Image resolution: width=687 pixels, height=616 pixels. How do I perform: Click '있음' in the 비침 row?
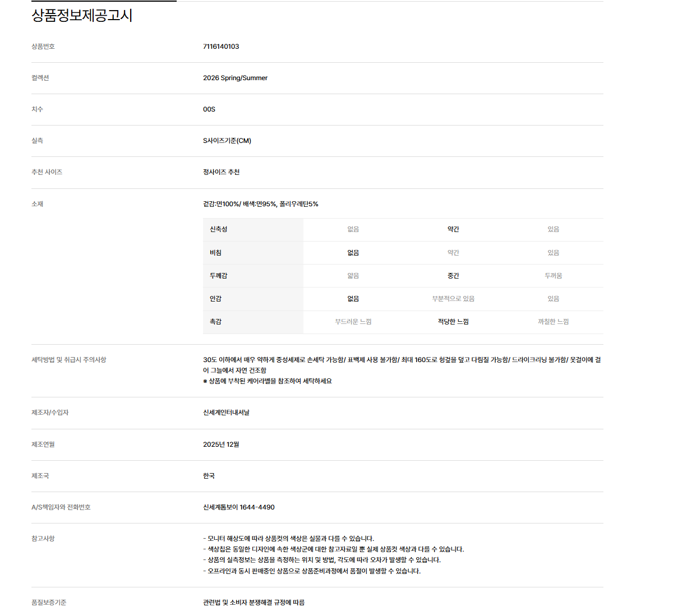pyautogui.click(x=553, y=253)
